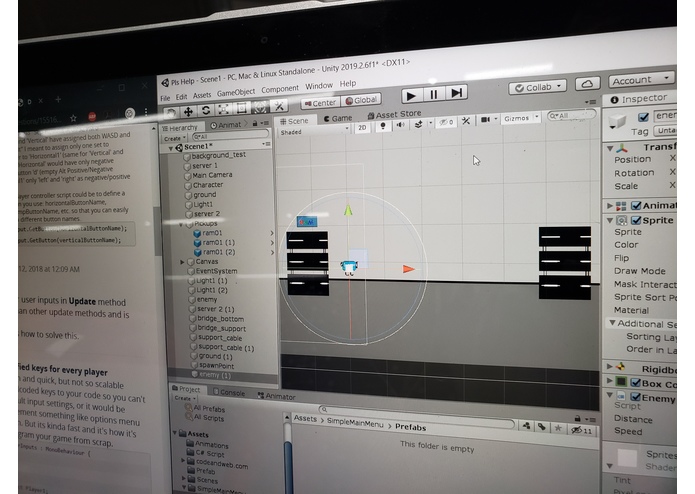Toggle 2D scene view mode
The height and width of the screenshot is (494, 695).
point(362,128)
